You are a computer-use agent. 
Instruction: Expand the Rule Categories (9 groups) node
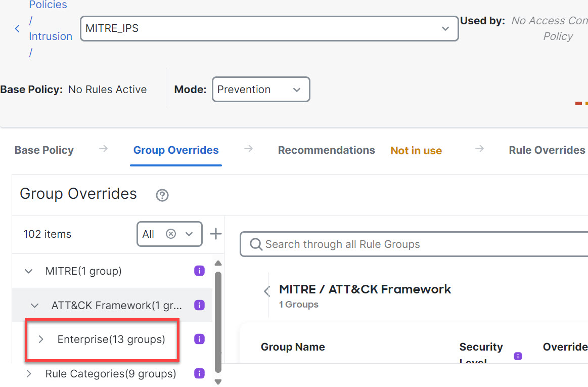click(29, 374)
